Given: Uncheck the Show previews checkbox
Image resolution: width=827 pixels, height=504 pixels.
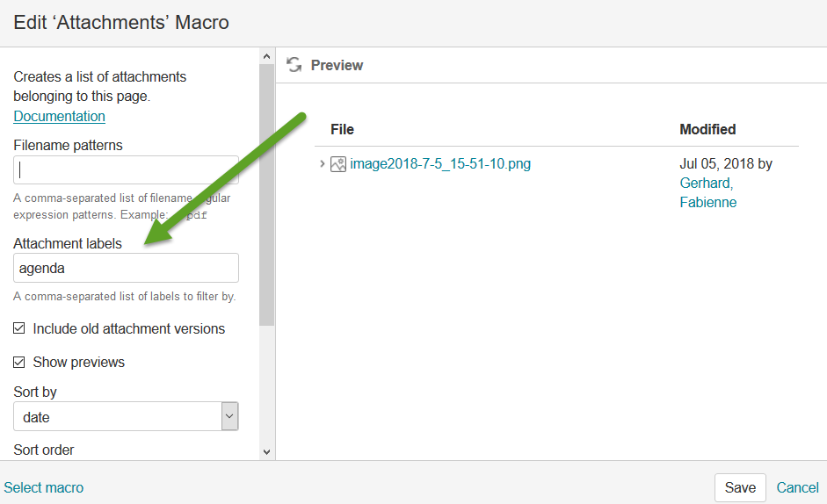Looking at the screenshot, I should pyautogui.click(x=19, y=363).
